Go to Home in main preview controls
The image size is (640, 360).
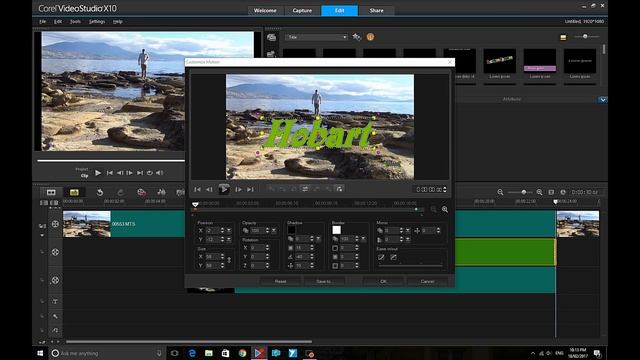click(x=109, y=173)
